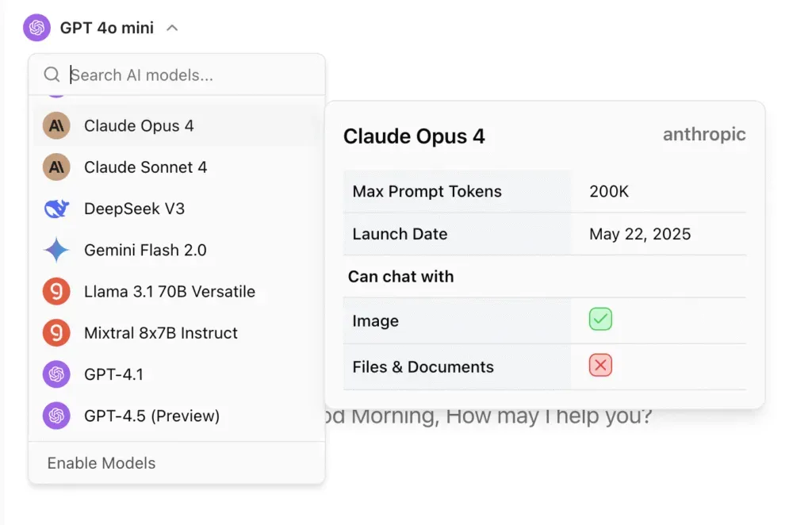Click the Mixtral 8x7B Instruct icon
Screen dimensions: 812x525
56,333
